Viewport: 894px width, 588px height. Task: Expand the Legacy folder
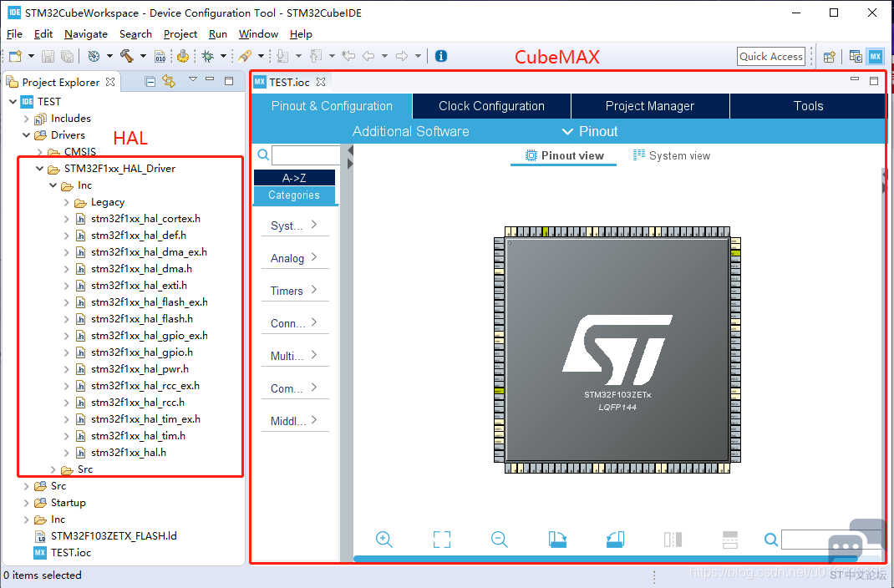[x=66, y=202]
